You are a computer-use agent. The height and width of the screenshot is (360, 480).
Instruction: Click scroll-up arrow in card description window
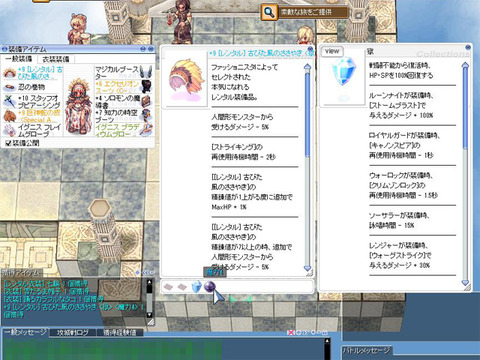point(465,65)
